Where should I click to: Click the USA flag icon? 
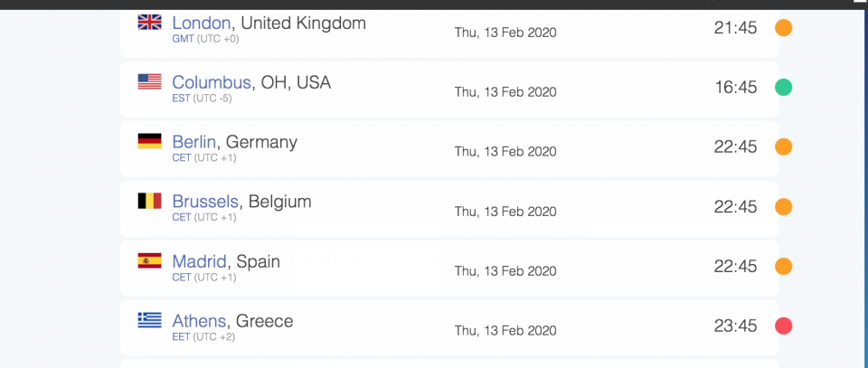(149, 81)
